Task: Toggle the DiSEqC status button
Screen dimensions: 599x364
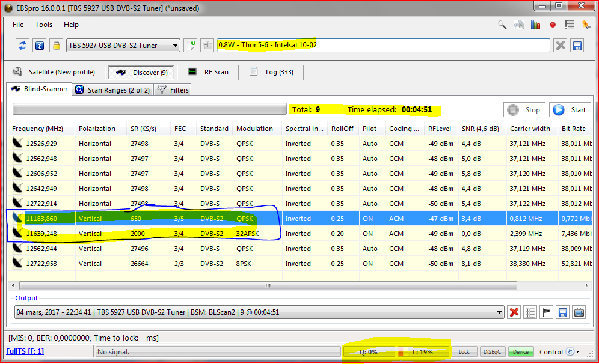Action: [493, 352]
